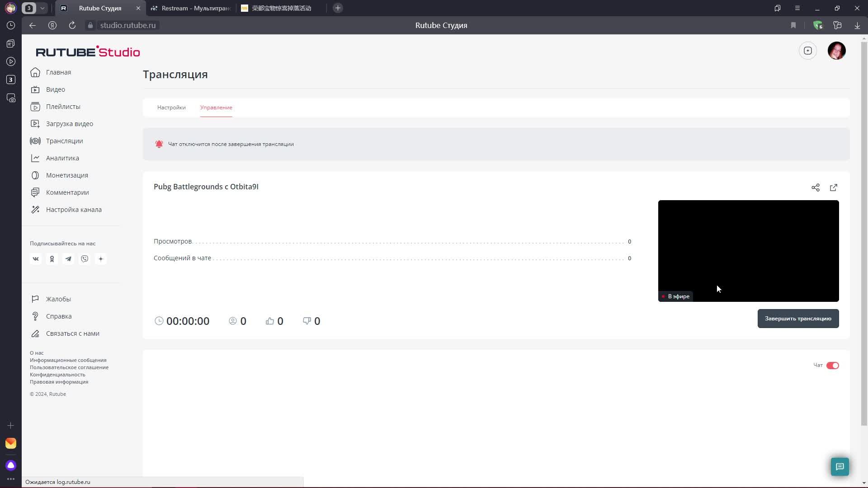The width and height of the screenshot is (868, 488).
Task: Click the live stream preview thumbnail
Action: pos(748,251)
